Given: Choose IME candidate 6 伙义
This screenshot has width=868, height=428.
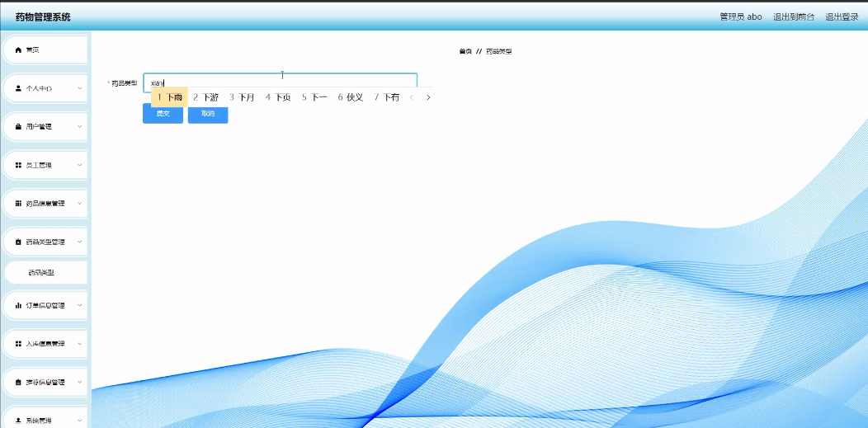Looking at the screenshot, I should pos(351,97).
